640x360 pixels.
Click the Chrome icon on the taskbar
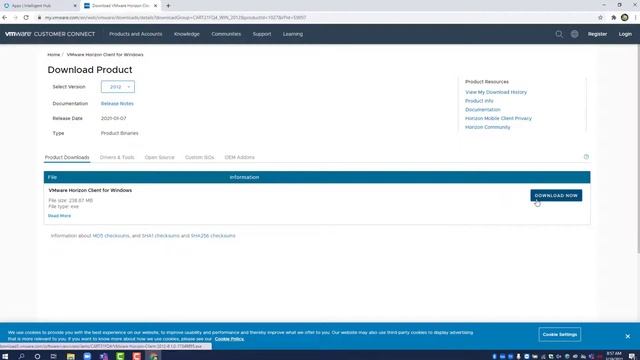(154, 356)
